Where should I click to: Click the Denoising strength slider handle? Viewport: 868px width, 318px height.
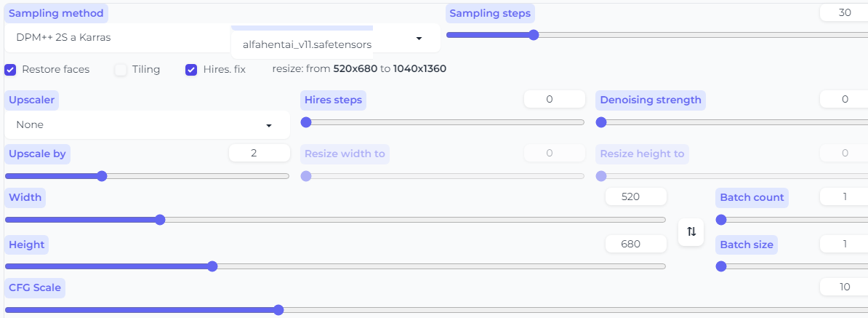(601, 122)
